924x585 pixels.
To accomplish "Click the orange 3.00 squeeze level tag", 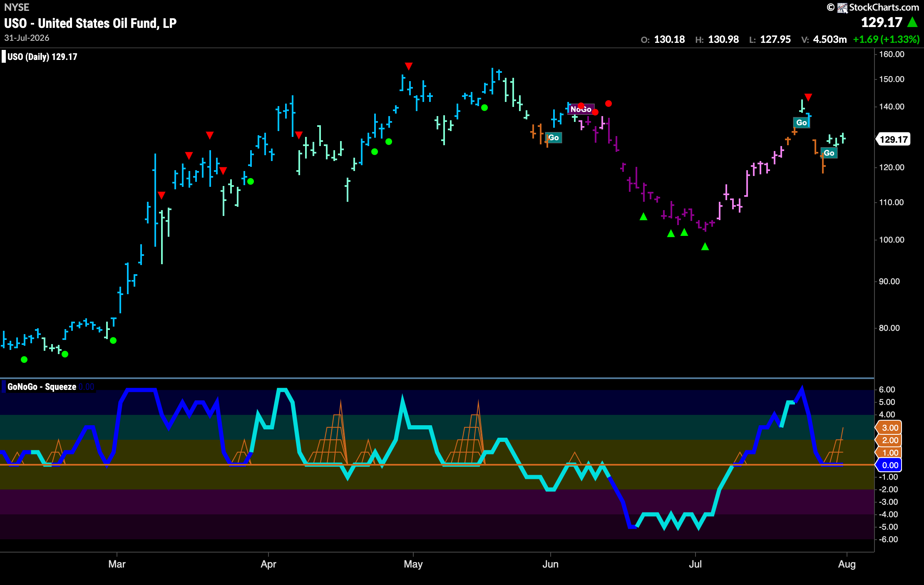I will [x=889, y=428].
